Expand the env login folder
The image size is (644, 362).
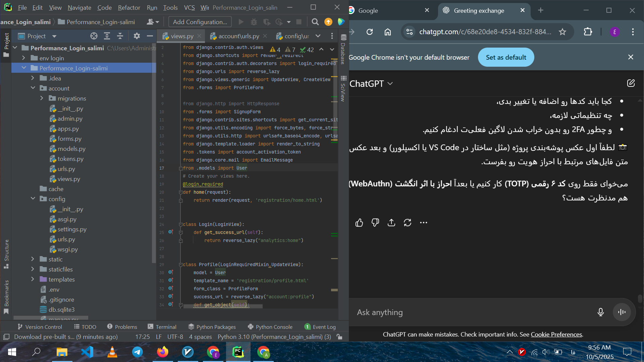click(24, 58)
